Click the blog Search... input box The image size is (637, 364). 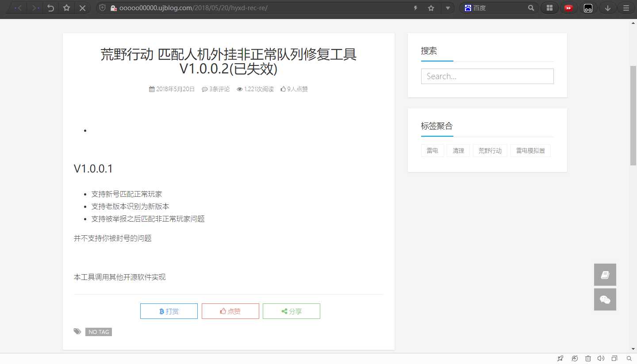point(487,76)
